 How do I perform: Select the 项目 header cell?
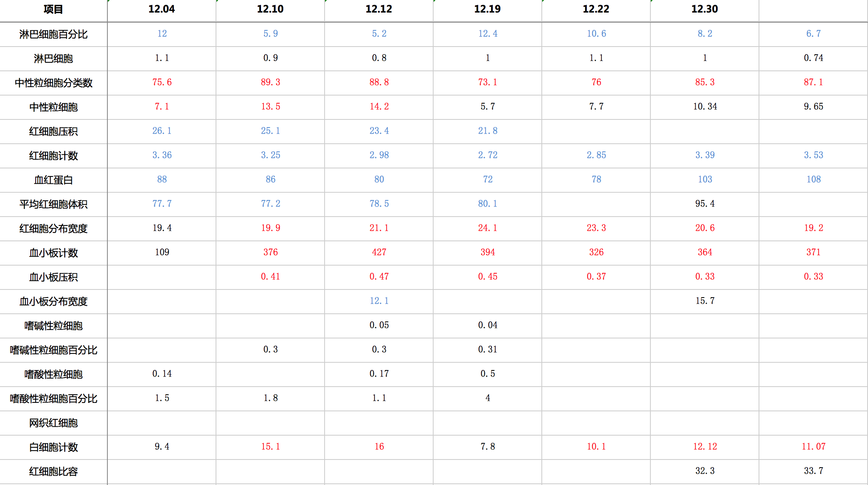coord(53,10)
